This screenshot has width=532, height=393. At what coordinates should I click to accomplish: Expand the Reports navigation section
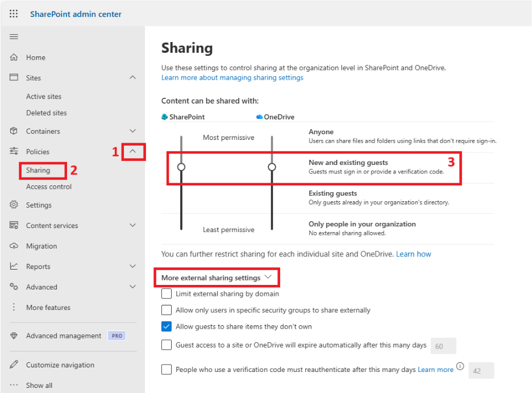coord(132,266)
